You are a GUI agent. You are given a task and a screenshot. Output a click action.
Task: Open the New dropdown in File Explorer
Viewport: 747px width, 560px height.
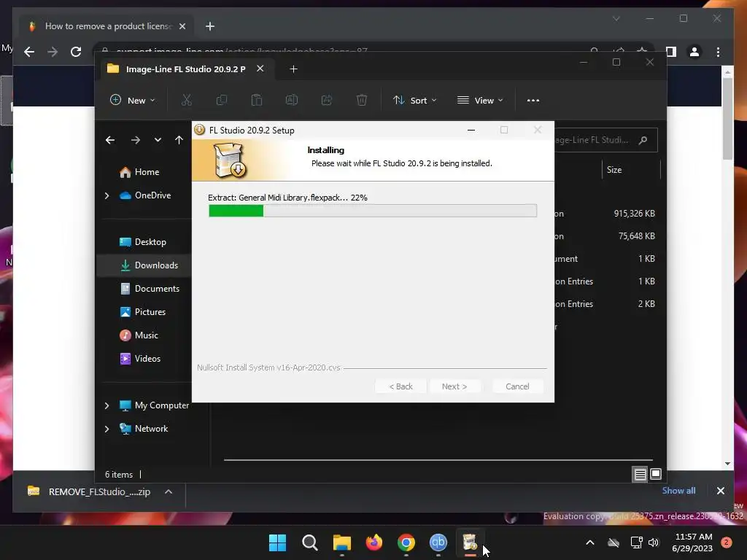point(133,101)
